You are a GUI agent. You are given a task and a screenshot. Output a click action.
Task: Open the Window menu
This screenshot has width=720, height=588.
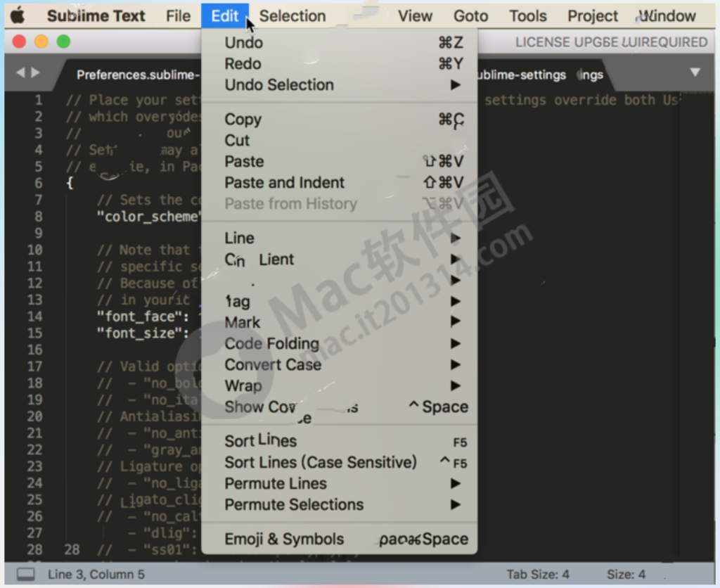click(667, 15)
